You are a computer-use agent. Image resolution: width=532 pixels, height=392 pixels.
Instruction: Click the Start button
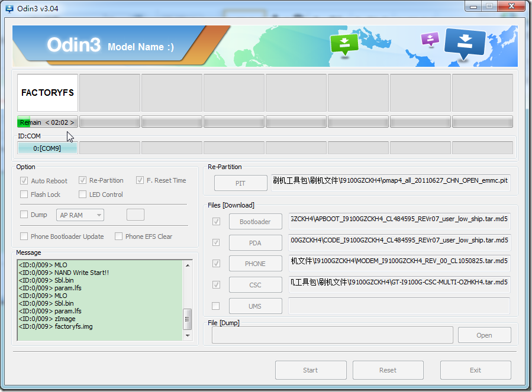311,370
